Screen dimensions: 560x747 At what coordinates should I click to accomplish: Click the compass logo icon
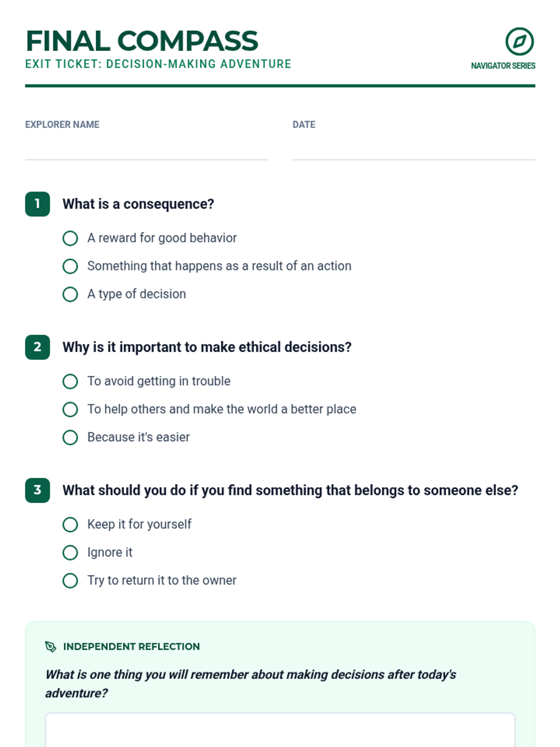point(519,42)
